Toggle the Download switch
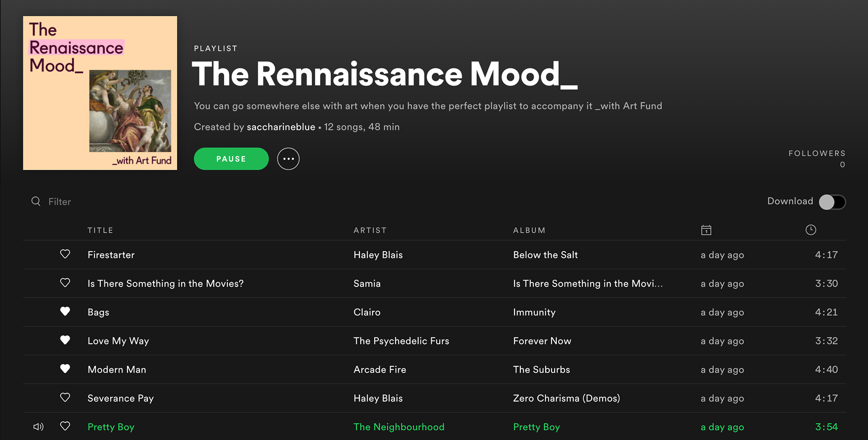The width and height of the screenshot is (868, 440). pyautogui.click(x=832, y=202)
